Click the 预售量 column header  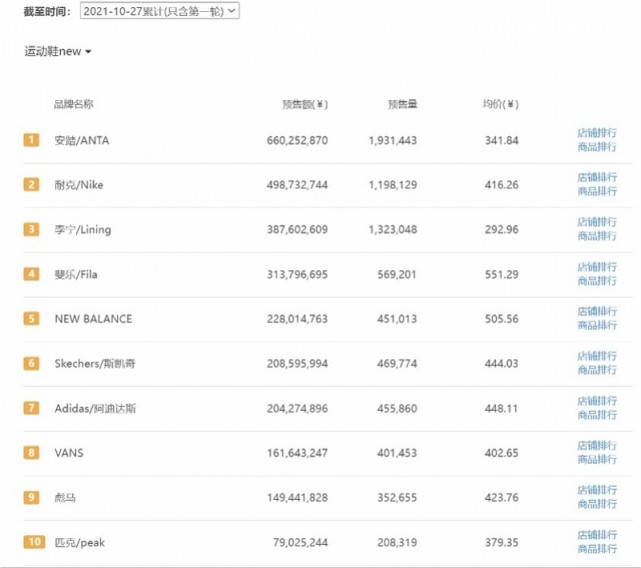pos(402,105)
